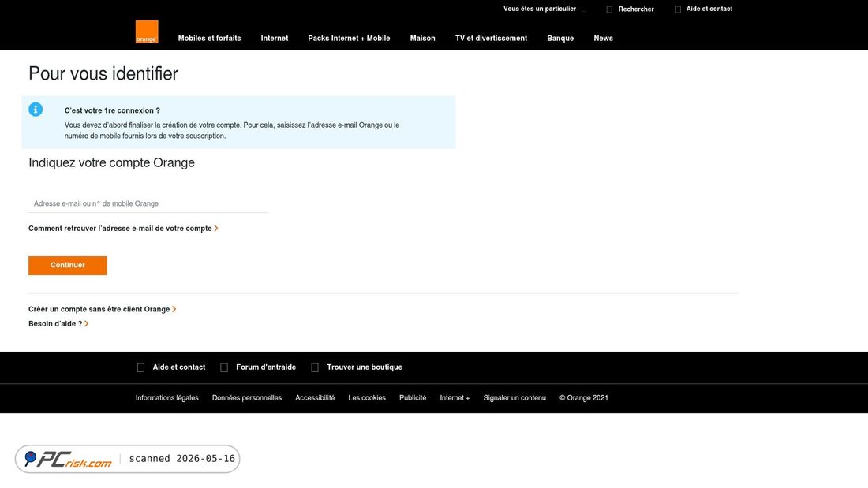Open TV et divertissement menu
Viewport: 868px width, 488px height.
[x=491, y=38]
